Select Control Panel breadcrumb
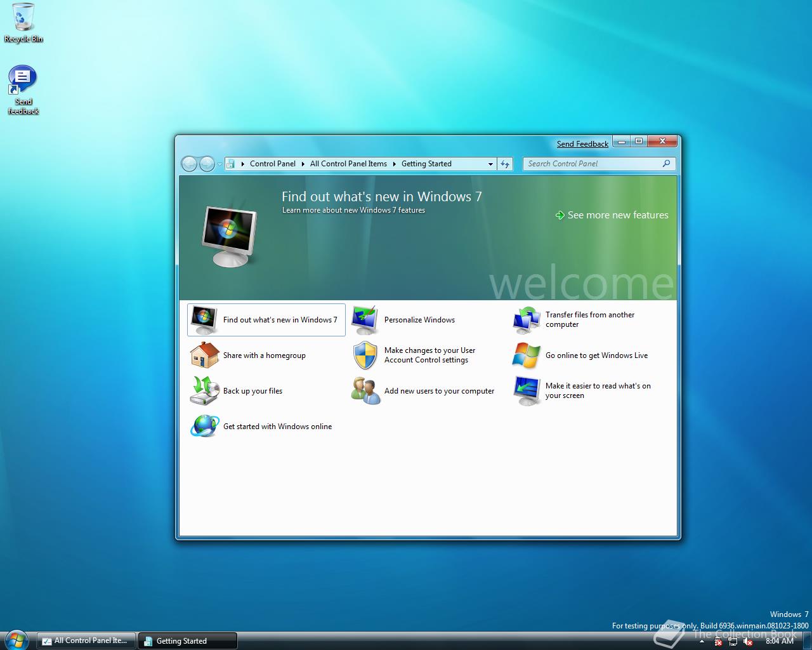The width and height of the screenshot is (812, 650). [x=273, y=164]
